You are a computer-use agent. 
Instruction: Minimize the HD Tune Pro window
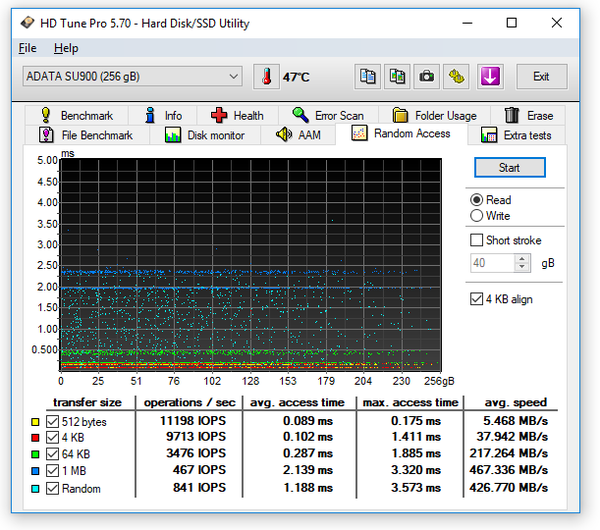coord(467,23)
